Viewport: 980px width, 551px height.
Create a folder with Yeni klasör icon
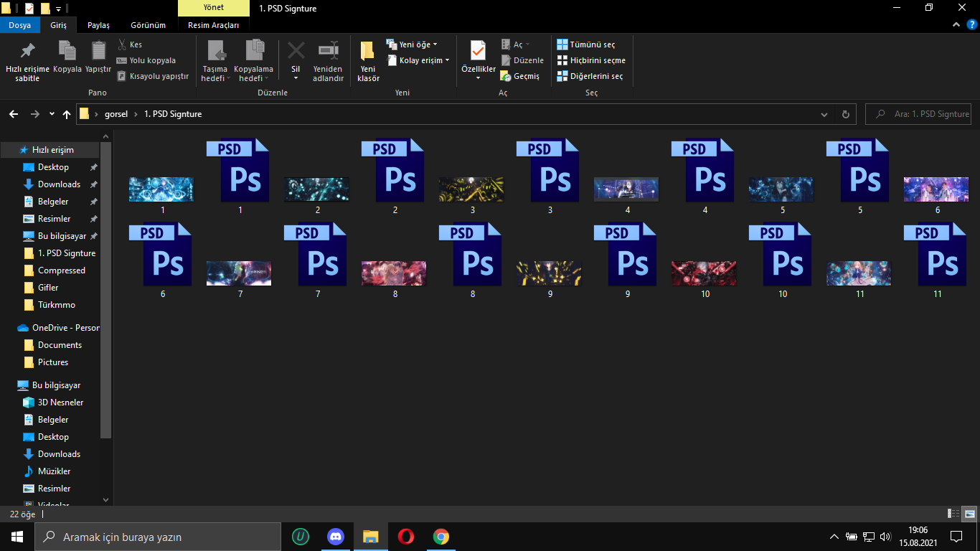[368, 52]
